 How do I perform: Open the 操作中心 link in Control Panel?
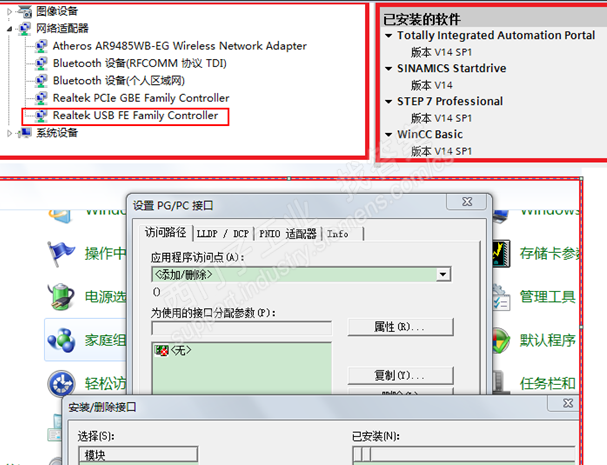106,254
